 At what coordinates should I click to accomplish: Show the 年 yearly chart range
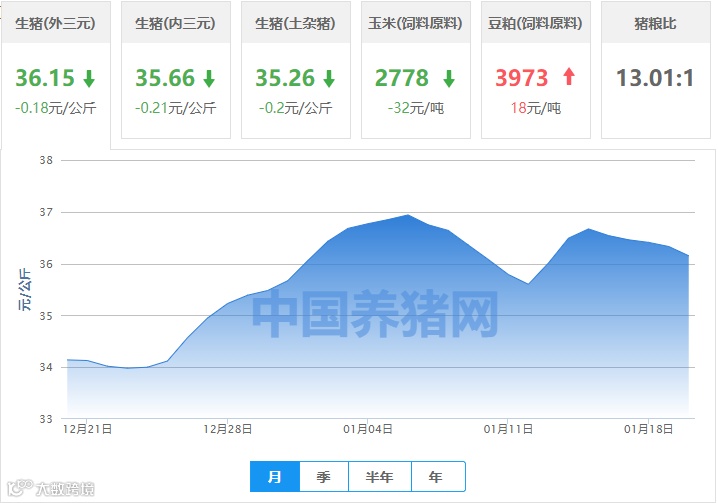438,476
